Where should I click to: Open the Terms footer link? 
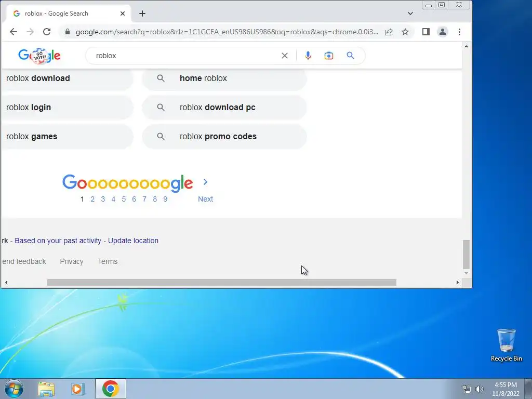[108, 262]
